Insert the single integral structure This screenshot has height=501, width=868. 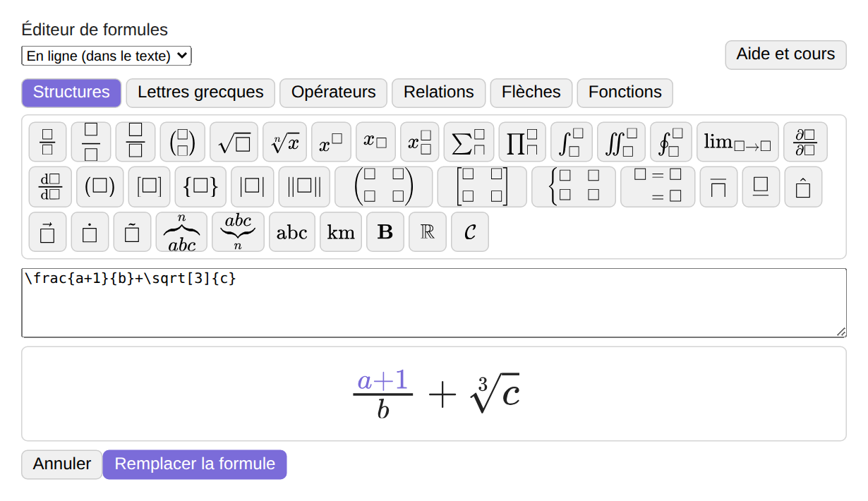(x=572, y=142)
